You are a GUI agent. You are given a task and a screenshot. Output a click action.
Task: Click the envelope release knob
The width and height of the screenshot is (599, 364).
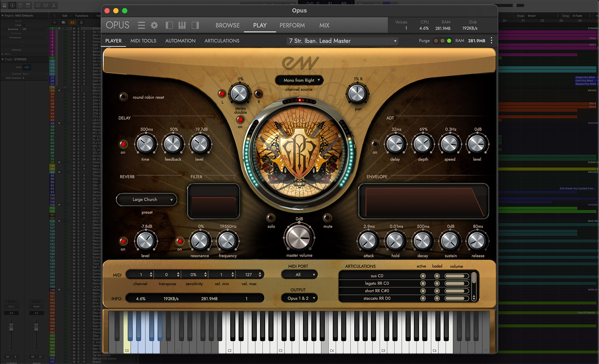477,241
